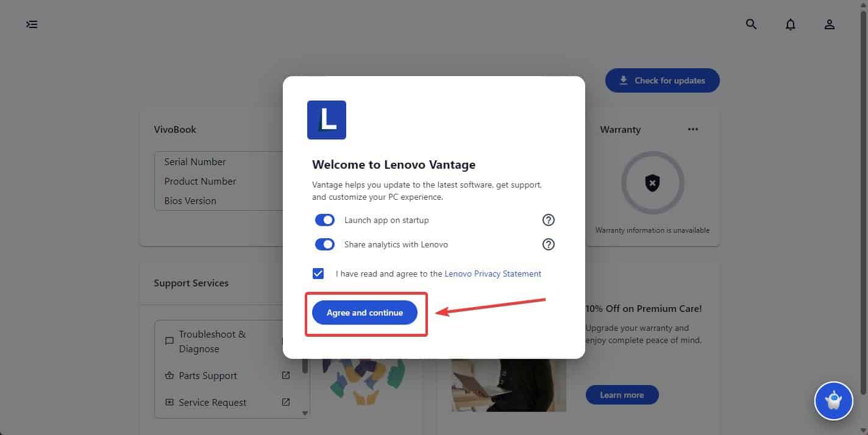Turn off Share analytics with Lenovo

325,244
